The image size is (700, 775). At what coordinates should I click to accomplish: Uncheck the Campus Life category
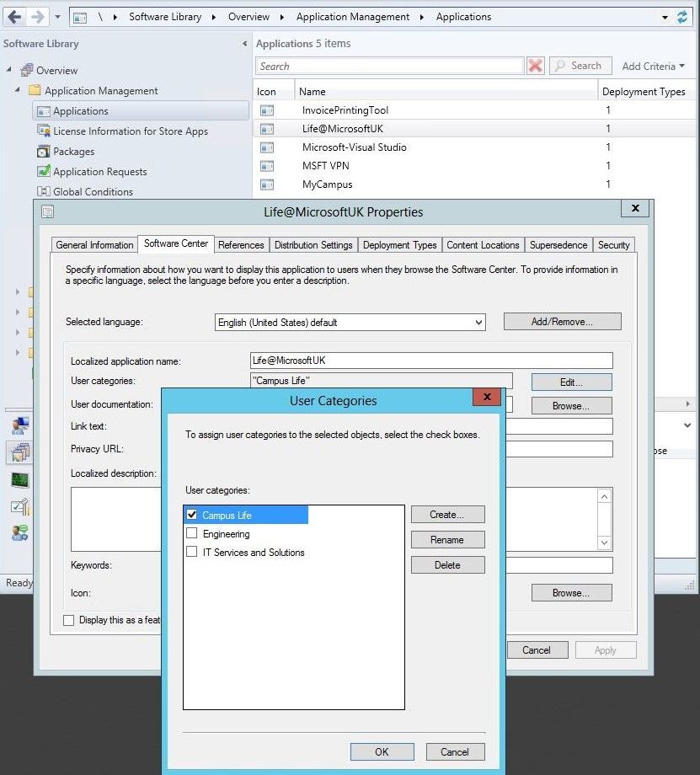(x=192, y=515)
